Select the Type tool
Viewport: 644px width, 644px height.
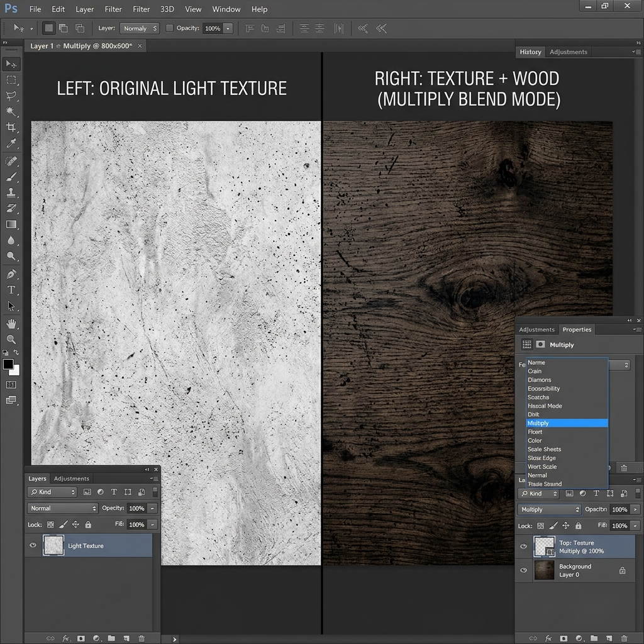pyautogui.click(x=11, y=290)
